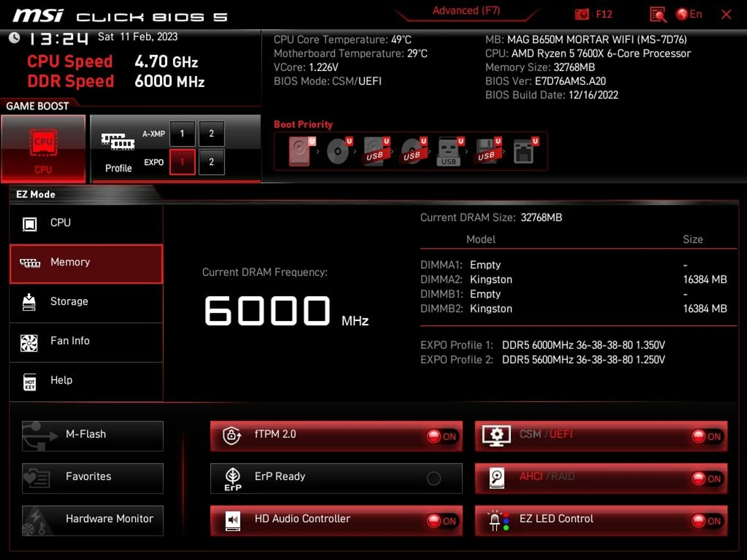Click the DIMMA1 Empty row

[x=573, y=265]
